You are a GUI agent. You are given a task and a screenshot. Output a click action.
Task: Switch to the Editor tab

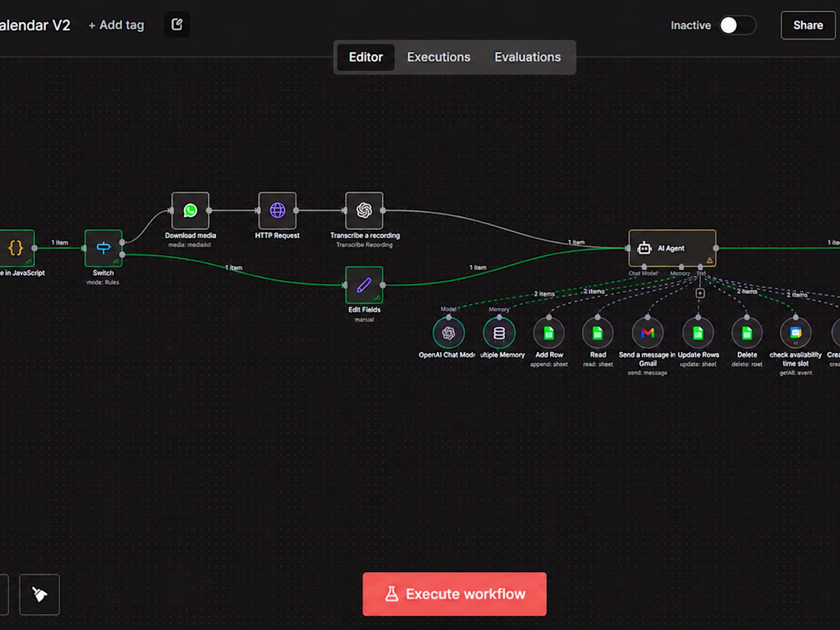click(x=366, y=57)
